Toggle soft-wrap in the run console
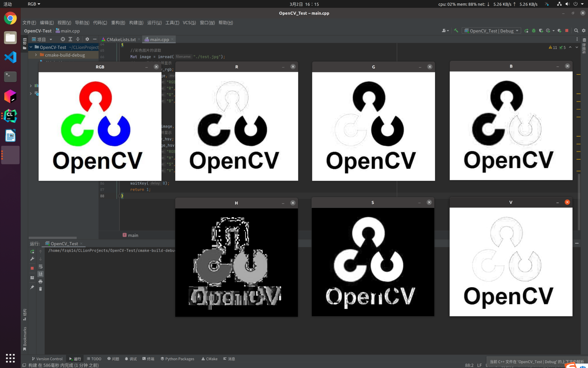Viewport: 588px width, 368px height. tap(41, 267)
